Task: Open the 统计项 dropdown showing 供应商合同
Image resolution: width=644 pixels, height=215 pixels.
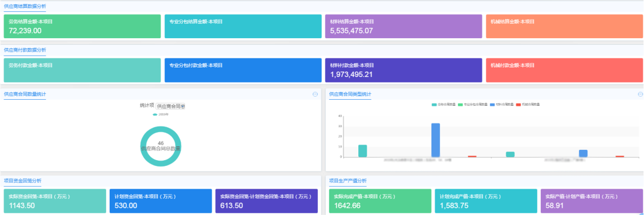Action: tap(171, 106)
